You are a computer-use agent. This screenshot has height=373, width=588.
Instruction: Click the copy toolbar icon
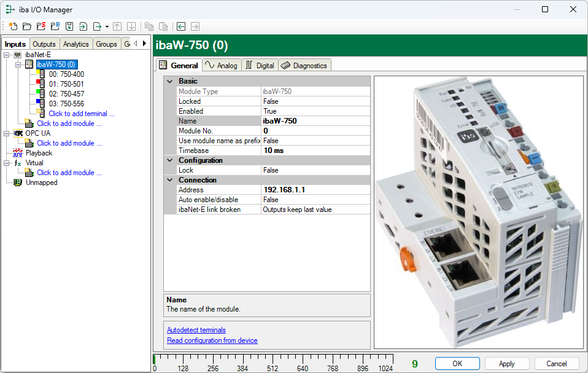tap(149, 26)
